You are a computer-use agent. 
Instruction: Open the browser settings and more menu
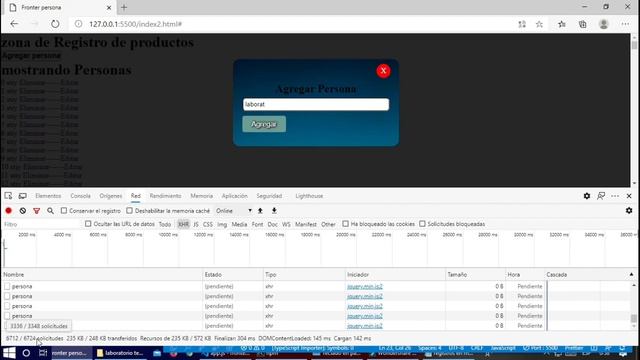pyautogui.click(x=625, y=24)
